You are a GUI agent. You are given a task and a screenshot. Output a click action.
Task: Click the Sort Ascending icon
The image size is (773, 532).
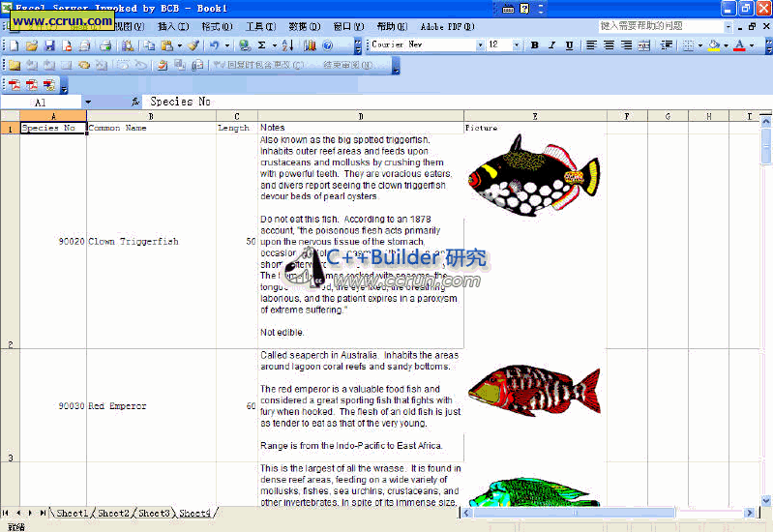[287, 45]
